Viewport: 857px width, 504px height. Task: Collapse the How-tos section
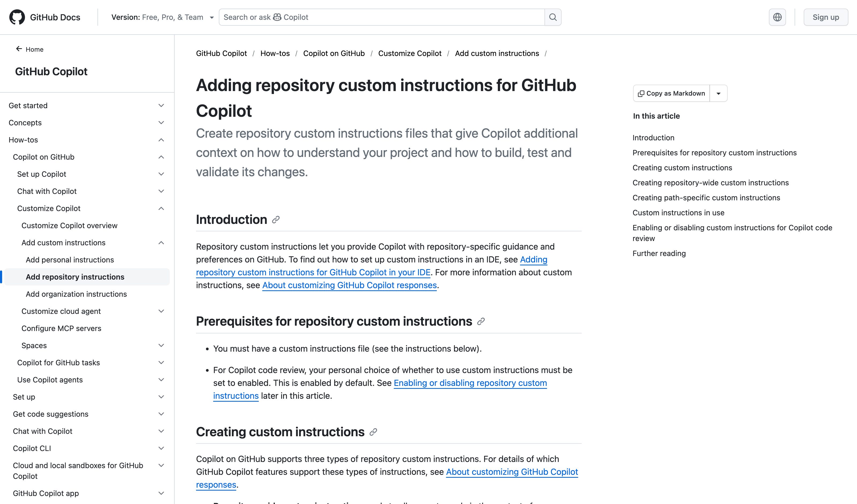(161, 140)
